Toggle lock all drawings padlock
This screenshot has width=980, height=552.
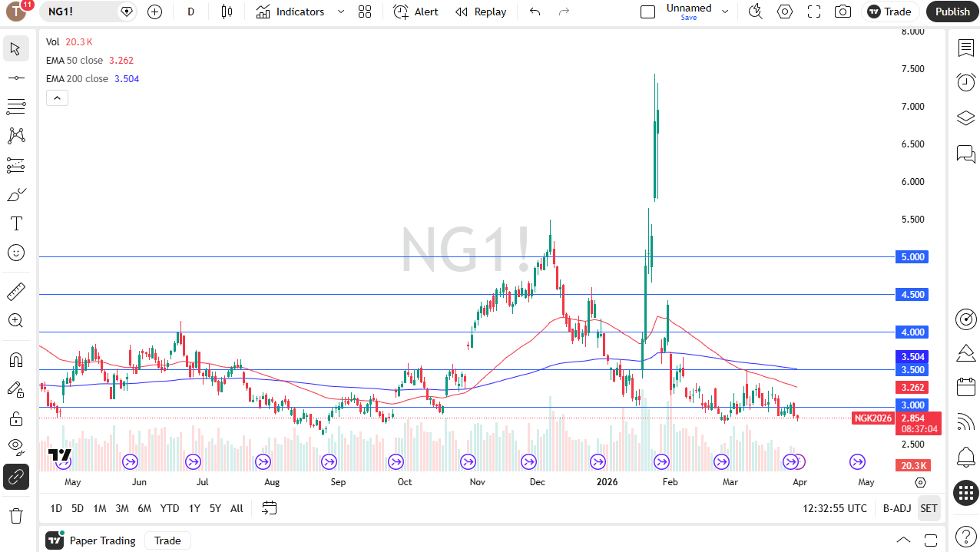point(16,418)
